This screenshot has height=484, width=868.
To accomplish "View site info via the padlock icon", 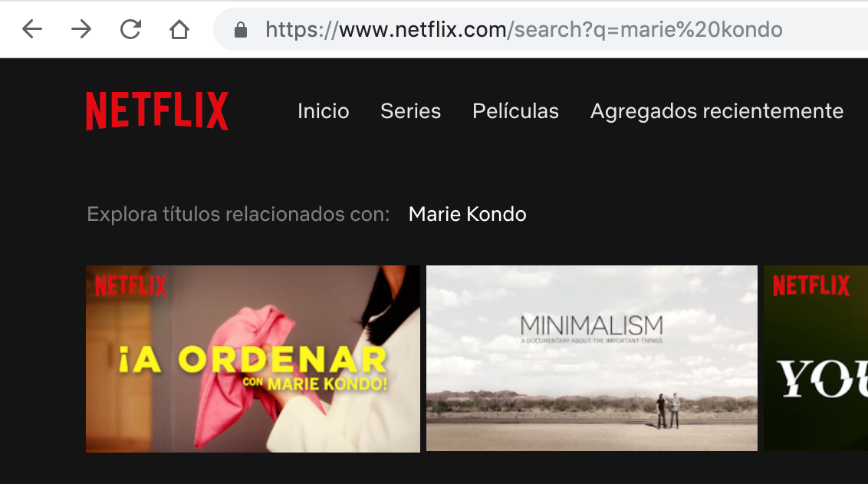I will (x=240, y=29).
